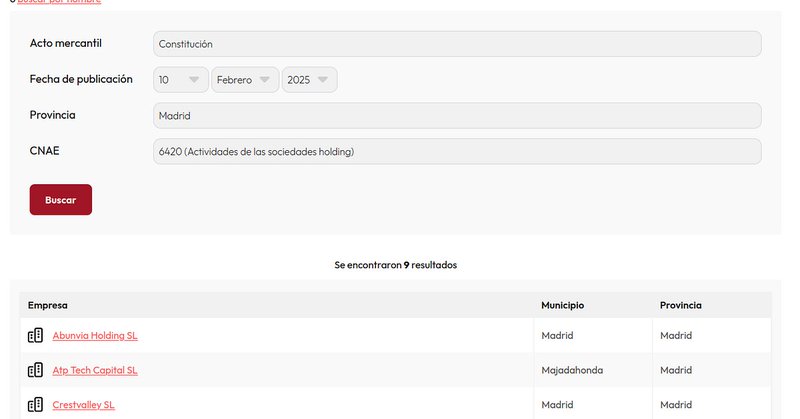Click the Buscar button

coord(61,200)
